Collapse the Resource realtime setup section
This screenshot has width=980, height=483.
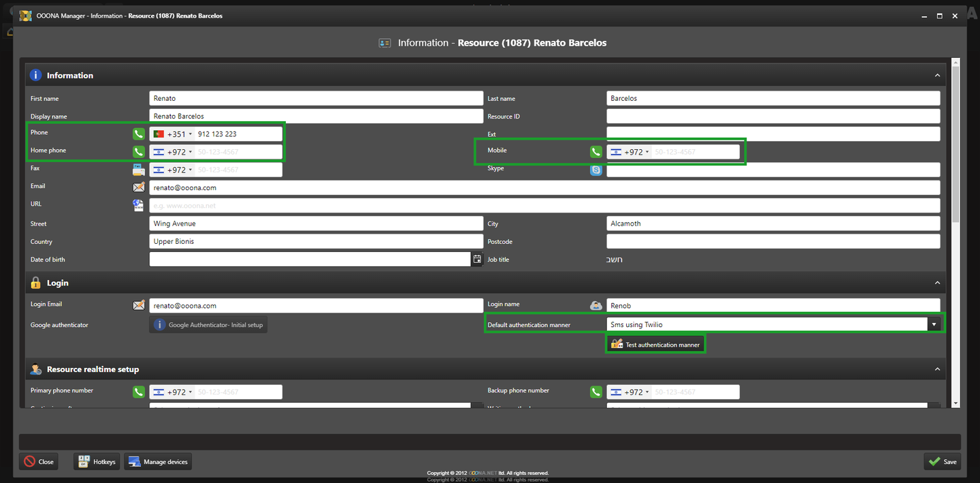coord(937,369)
